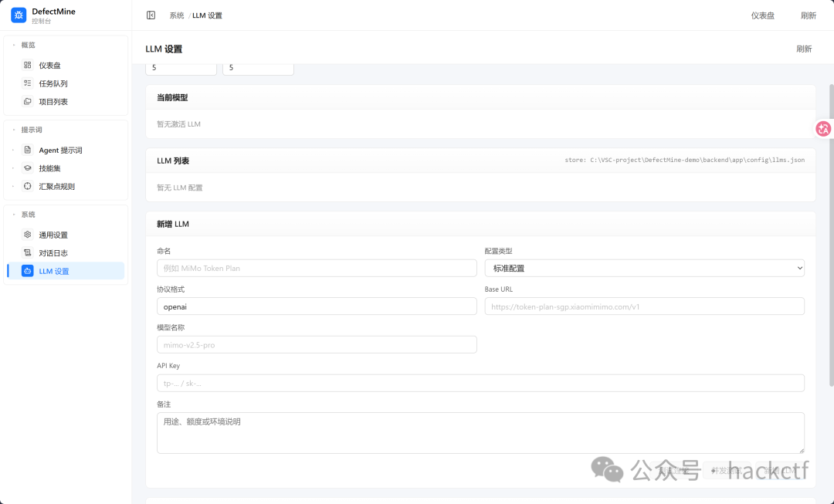
Task: Click the page vertical scrollbar
Action: coord(832,235)
